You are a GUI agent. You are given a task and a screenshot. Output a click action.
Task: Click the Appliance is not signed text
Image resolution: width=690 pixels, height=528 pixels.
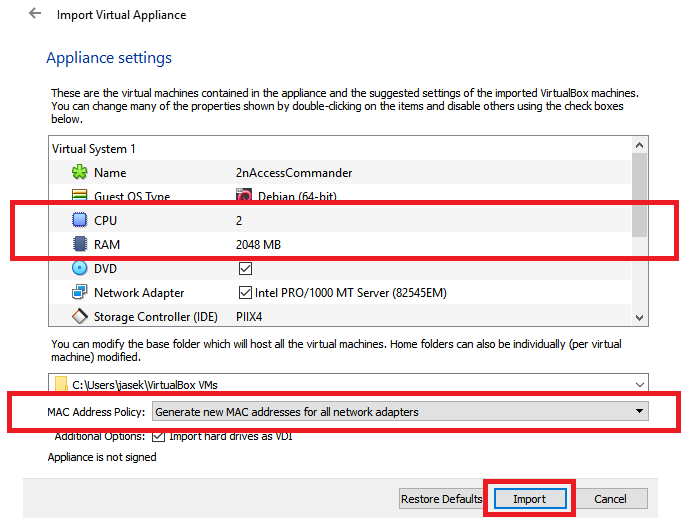click(102, 457)
